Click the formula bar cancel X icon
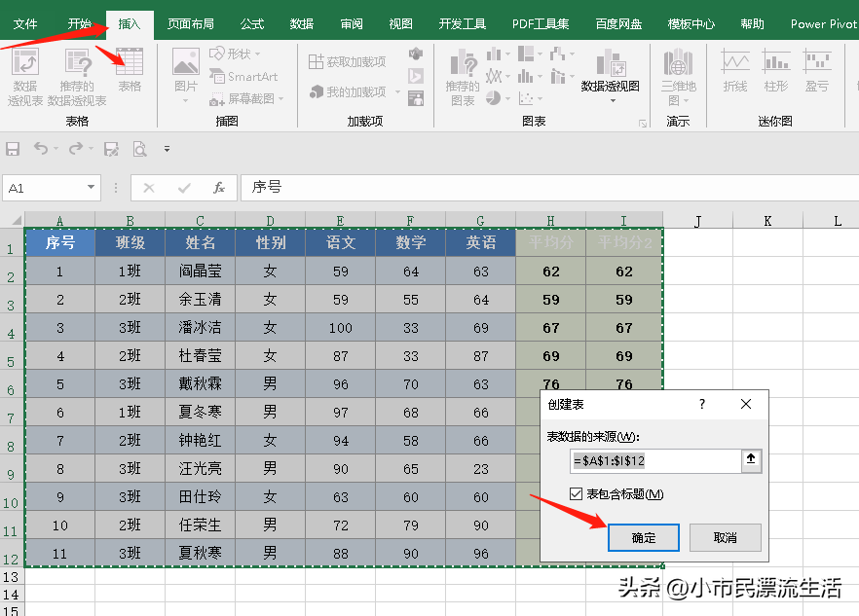 point(148,188)
